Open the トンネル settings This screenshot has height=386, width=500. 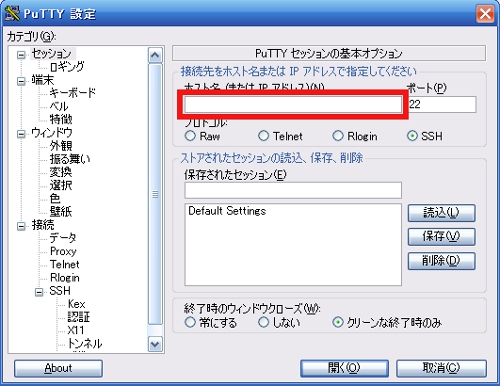click(x=85, y=343)
